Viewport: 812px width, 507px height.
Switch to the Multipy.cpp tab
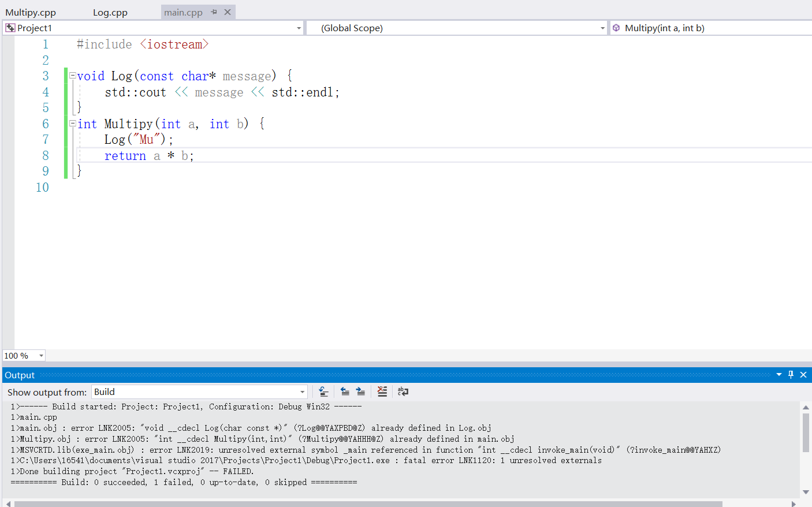pos(31,12)
